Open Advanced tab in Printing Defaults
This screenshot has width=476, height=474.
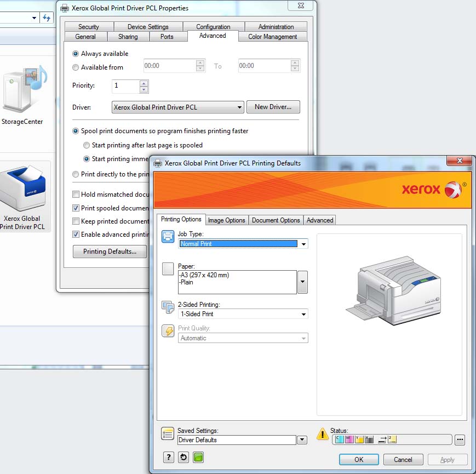click(x=320, y=220)
